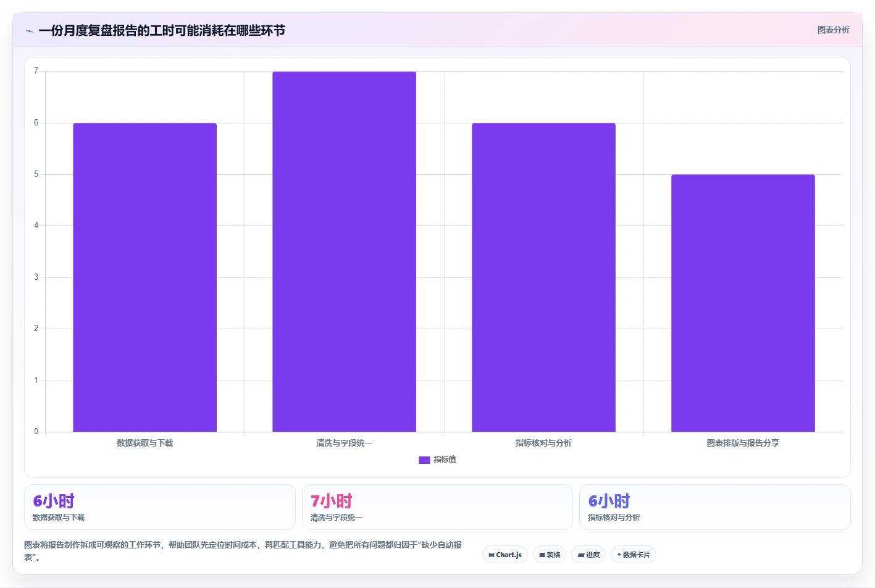Click the 图表排版与报告分享 bar
Screen dimensions: 875x588
pos(743,303)
